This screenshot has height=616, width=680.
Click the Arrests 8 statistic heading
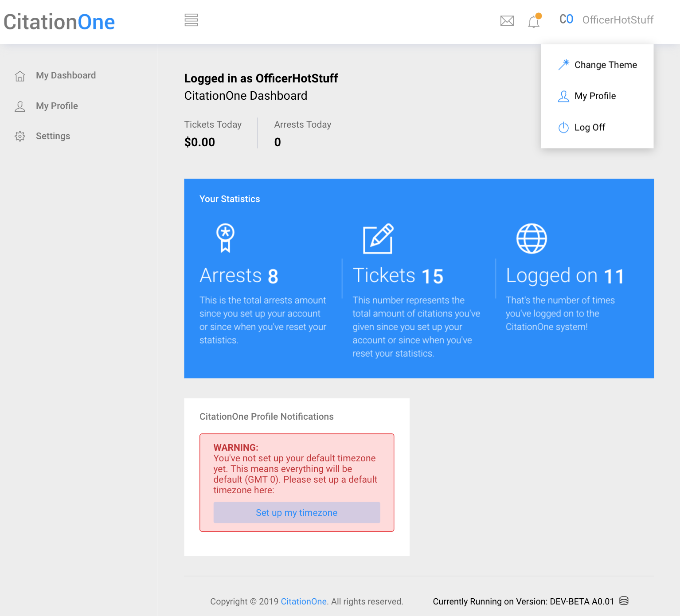[239, 276]
